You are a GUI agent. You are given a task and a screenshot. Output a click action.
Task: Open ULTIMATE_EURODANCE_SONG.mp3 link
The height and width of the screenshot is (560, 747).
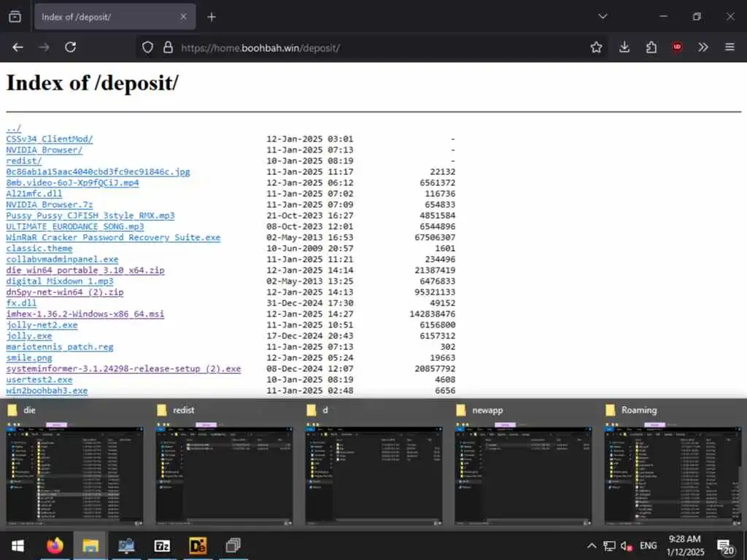[x=75, y=227]
